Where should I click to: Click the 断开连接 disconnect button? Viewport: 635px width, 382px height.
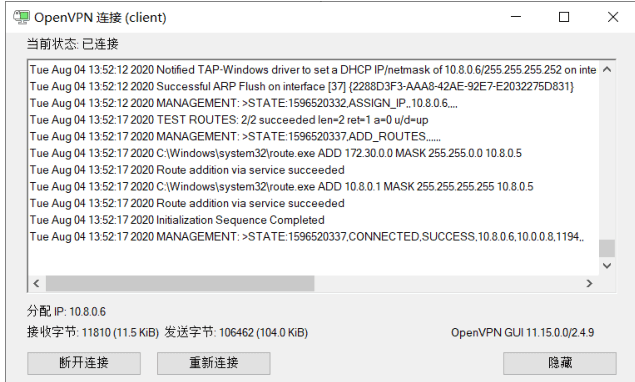(84, 363)
